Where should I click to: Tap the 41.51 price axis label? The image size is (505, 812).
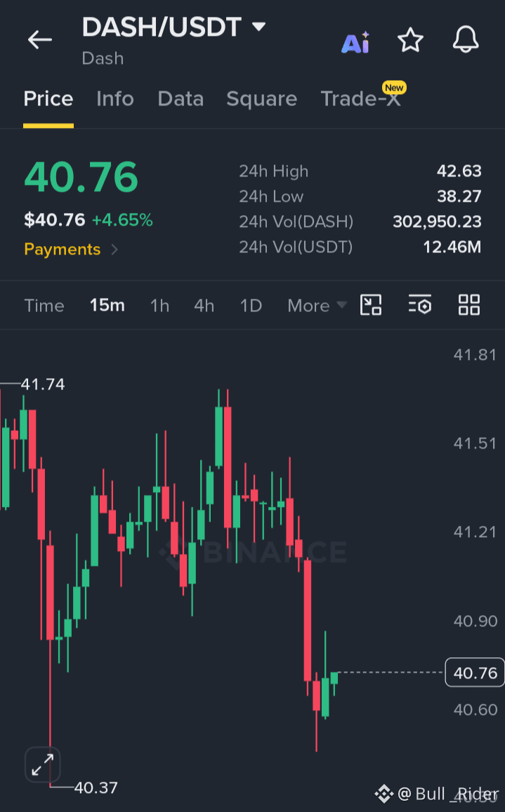tap(475, 444)
